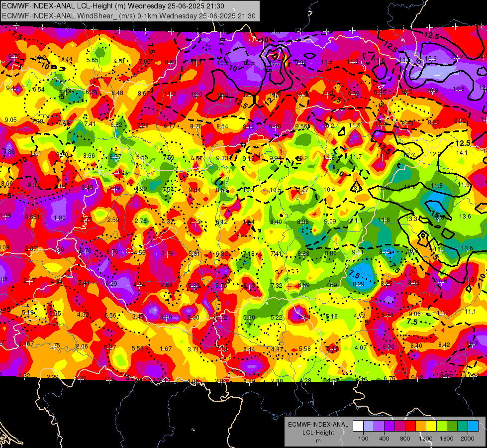Click the wind shear value '6.54'
The image size is (487, 448).
coord(39,90)
